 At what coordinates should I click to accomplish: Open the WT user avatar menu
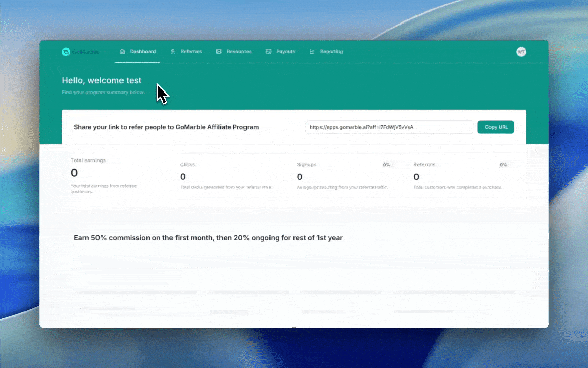(521, 52)
